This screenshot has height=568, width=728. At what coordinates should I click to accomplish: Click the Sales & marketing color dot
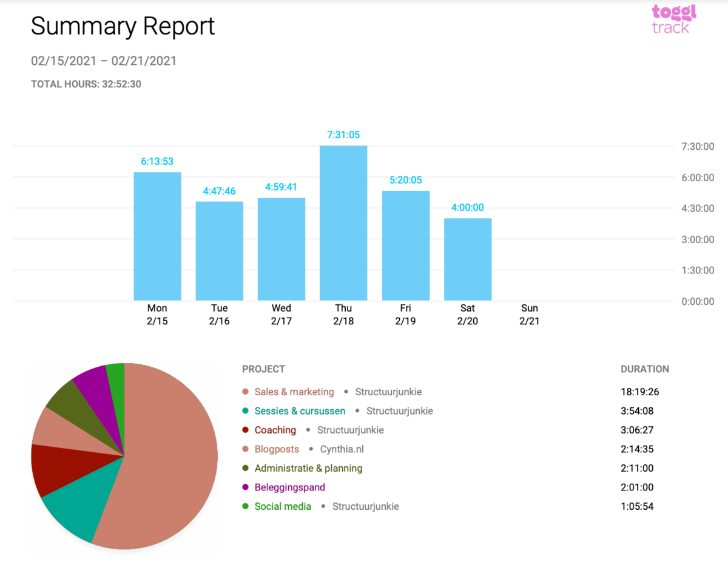[246, 392]
